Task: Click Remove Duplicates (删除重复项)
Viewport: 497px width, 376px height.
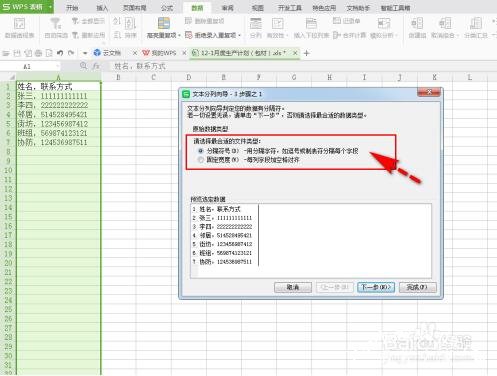Action: [204, 21]
